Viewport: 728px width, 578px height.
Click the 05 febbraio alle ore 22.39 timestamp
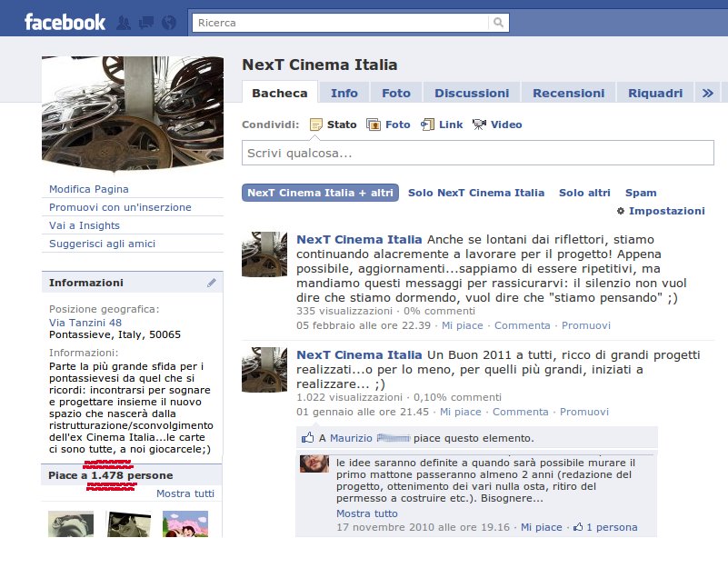coord(364,325)
